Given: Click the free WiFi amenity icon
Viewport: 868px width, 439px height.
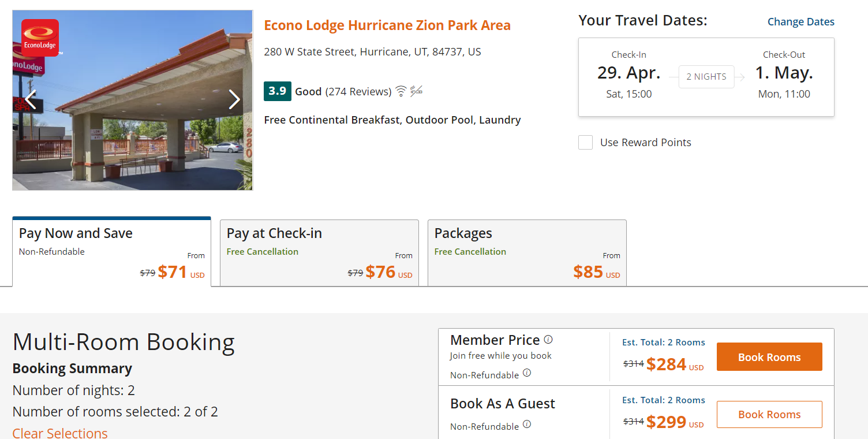Looking at the screenshot, I should tap(401, 91).
